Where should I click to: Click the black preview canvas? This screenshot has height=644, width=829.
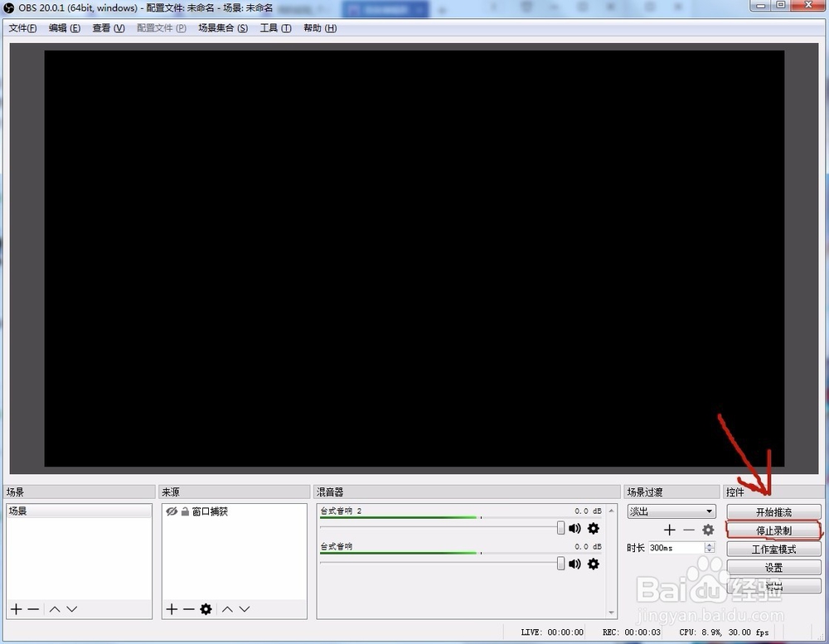pyautogui.click(x=414, y=258)
